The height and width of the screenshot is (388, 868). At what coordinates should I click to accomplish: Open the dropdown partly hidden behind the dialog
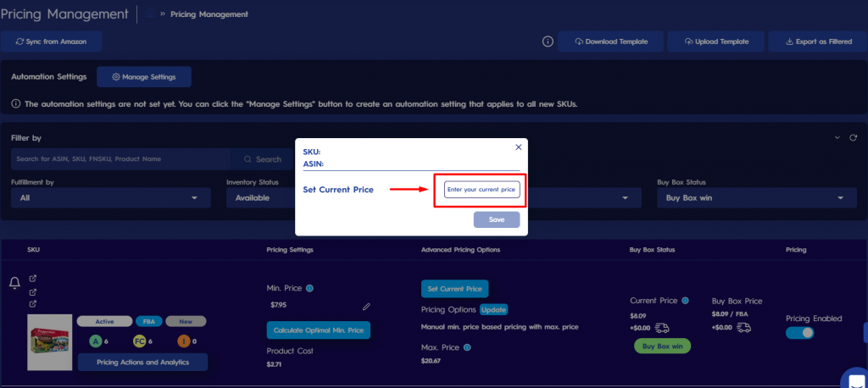tap(584, 197)
